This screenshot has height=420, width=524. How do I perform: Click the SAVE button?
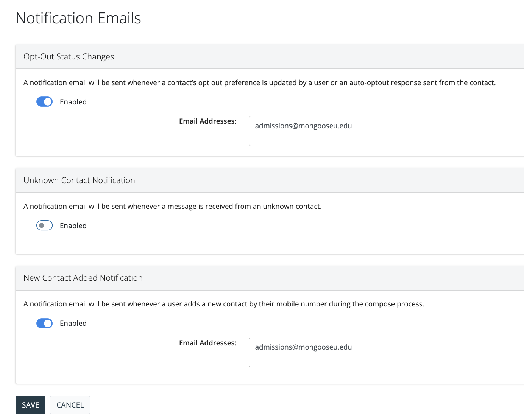pyautogui.click(x=30, y=405)
